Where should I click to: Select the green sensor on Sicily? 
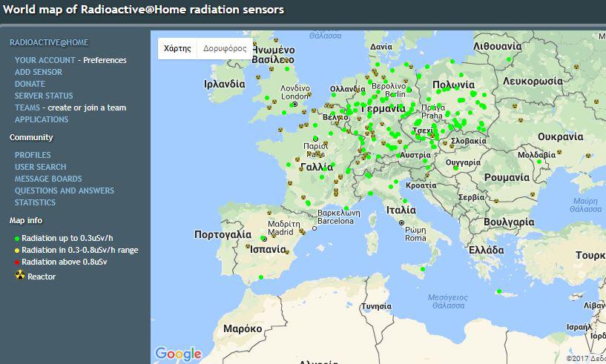(x=423, y=269)
